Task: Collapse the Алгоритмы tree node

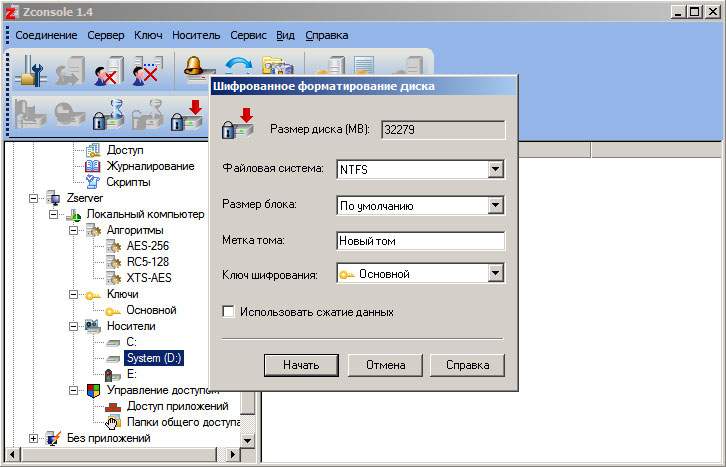Action: click(74, 230)
